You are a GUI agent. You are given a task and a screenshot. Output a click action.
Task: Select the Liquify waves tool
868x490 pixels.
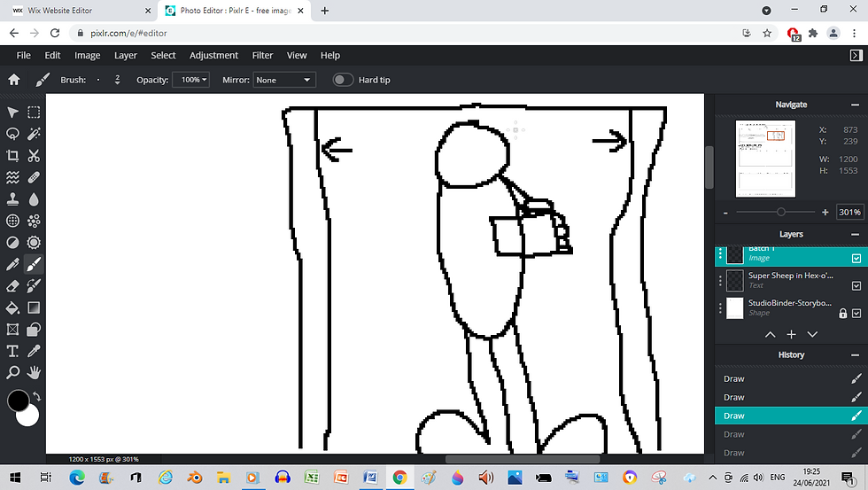[x=12, y=177]
